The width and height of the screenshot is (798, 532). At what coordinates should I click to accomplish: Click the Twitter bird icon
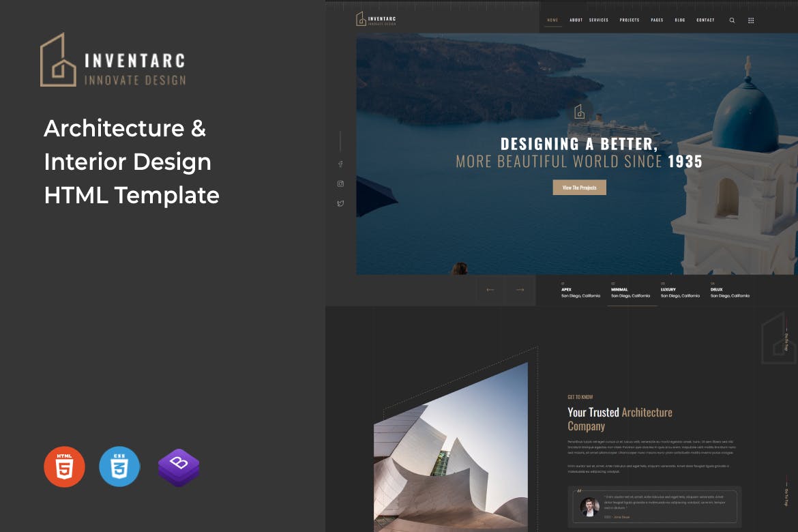click(x=340, y=203)
